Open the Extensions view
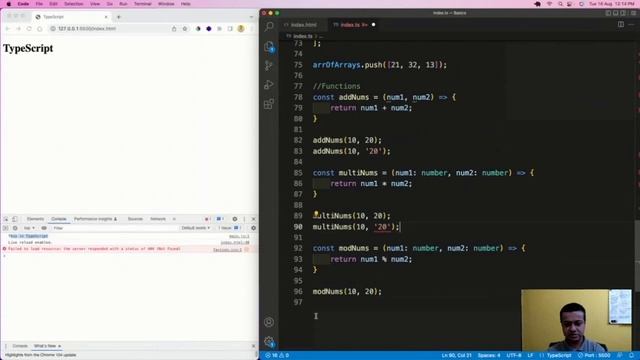Image resolution: width=640 pixels, height=360 pixels. pos(269,104)
